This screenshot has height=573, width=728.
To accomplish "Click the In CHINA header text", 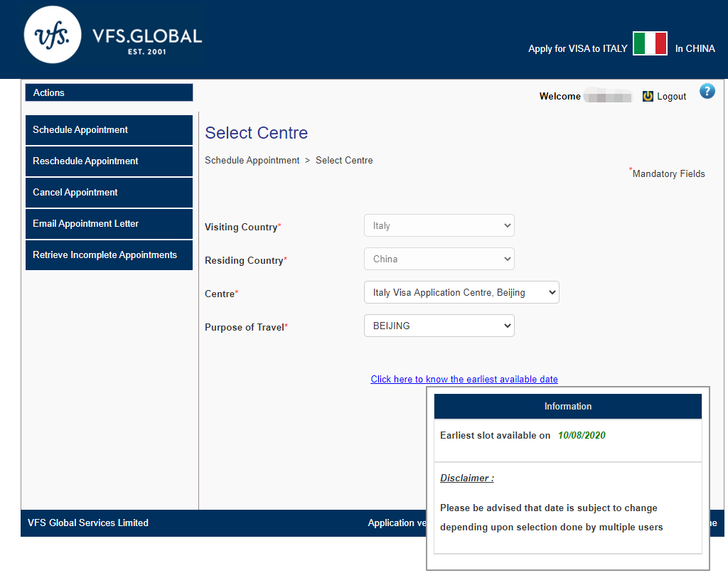I will point(695,48).
